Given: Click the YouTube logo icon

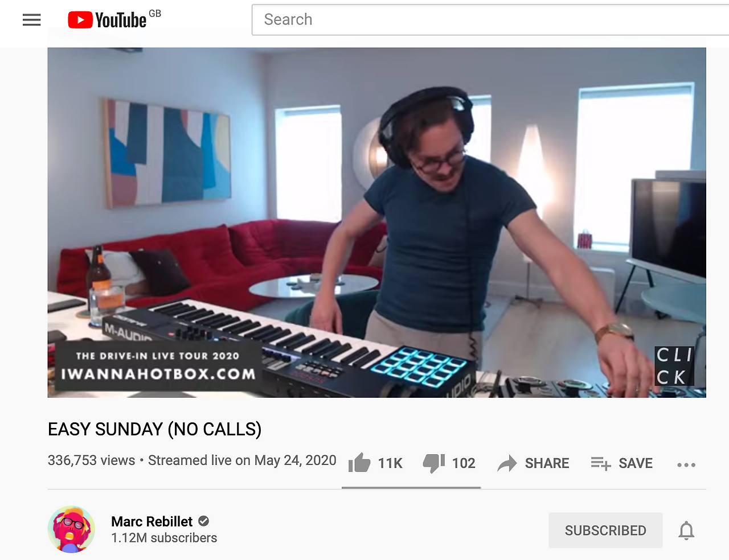Looking at the screenshot, I should tap(80, 20).
